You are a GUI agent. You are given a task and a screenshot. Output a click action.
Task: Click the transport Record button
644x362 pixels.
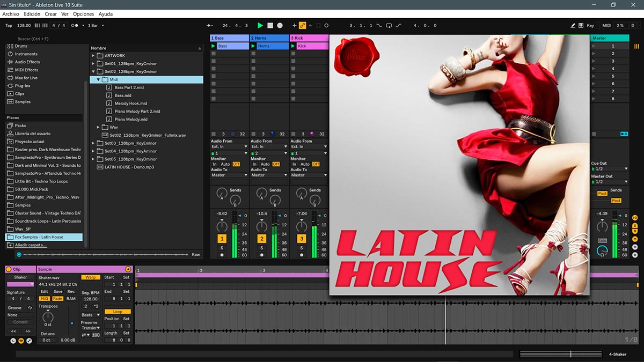coord(280,25)
